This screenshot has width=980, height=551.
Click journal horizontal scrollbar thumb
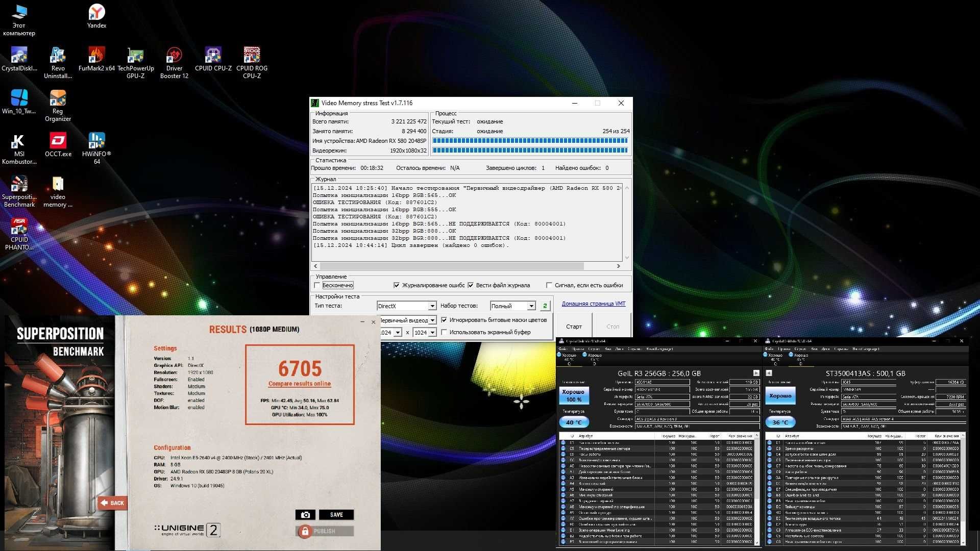(452, 266)
